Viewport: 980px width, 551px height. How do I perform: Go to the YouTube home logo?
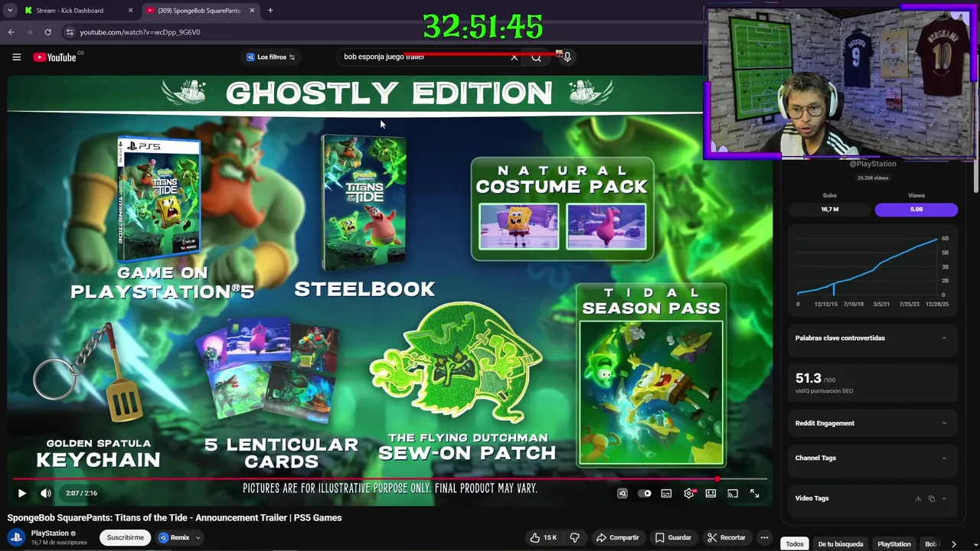(55, 57)
